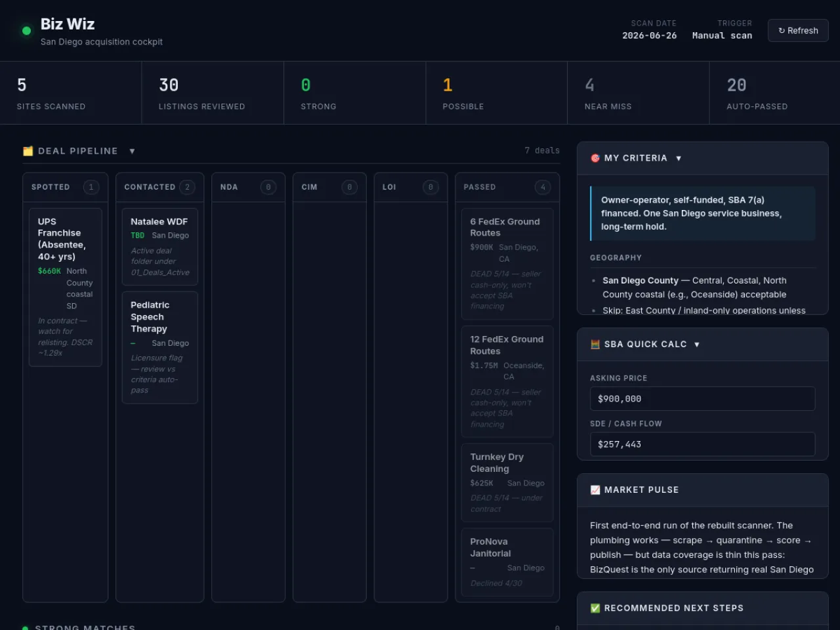The width and height of the screenshot is (840, 630).
Task: Collapse the SBA Quick Calc arrow
Action: pyautogui.click(x=697, y=344)
